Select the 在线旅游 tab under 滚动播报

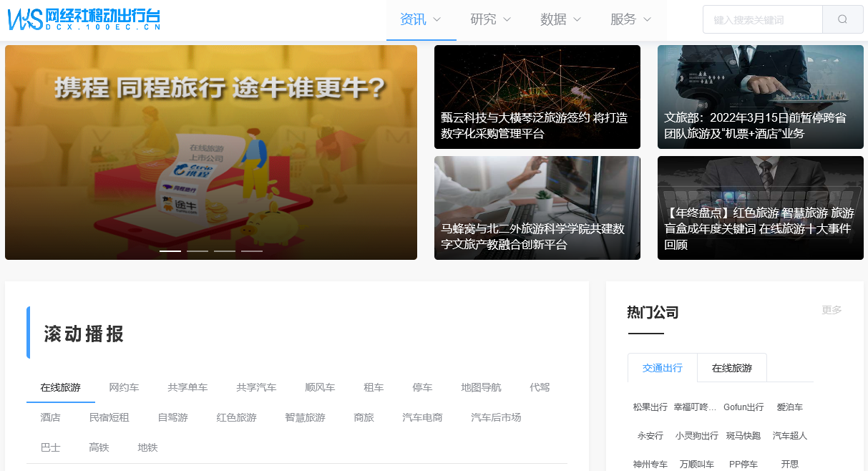click(61, 387)
